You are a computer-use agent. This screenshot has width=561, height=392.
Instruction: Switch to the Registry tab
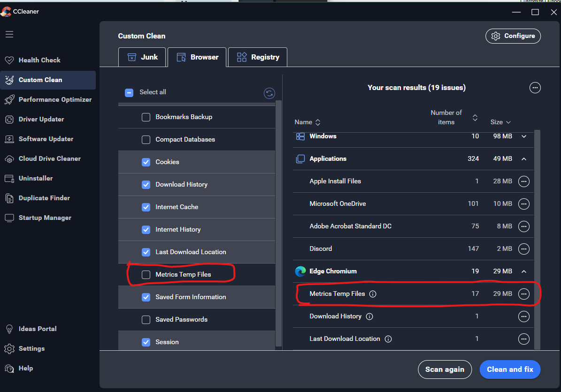(258, 57)
